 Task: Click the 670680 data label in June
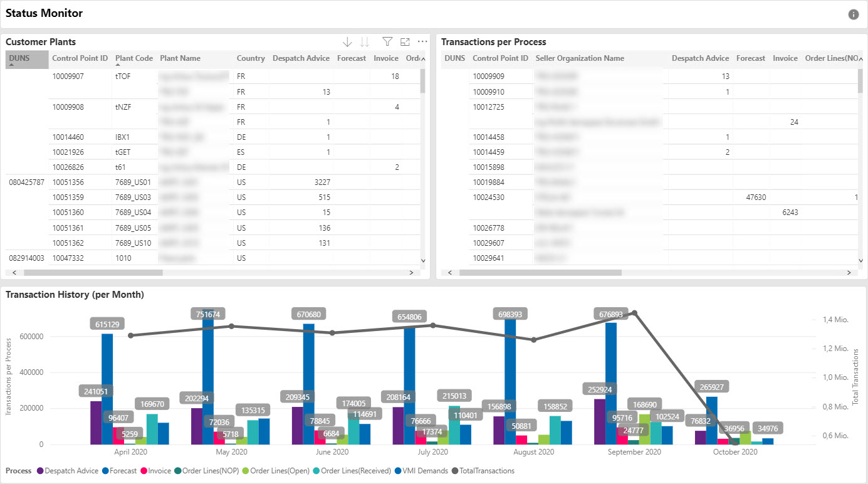pos(309,314)
